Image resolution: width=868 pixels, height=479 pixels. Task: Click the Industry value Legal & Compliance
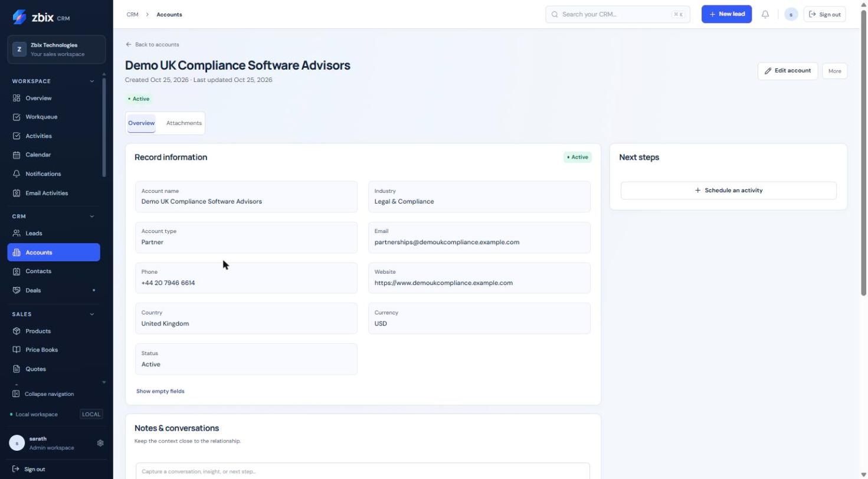404,201
